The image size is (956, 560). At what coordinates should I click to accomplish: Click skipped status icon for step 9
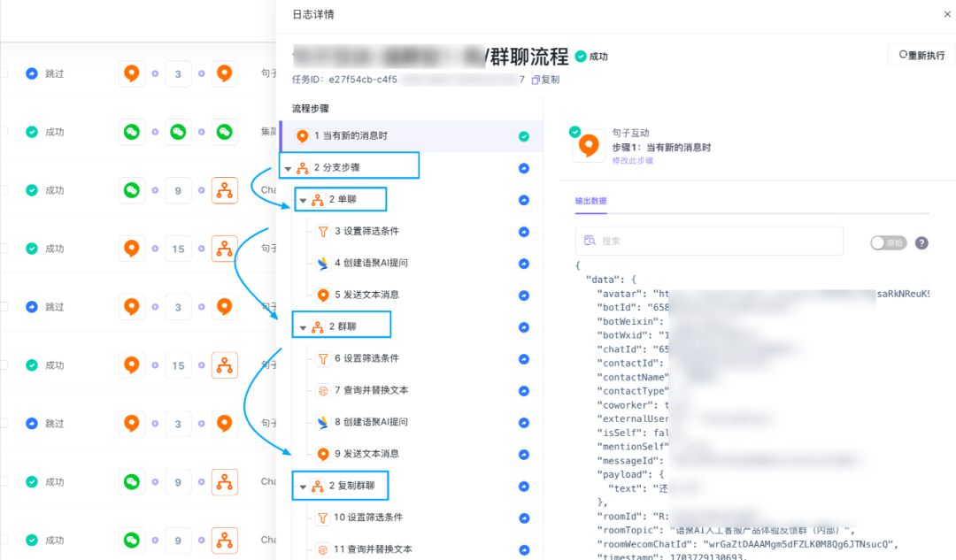tap(524, 455)
